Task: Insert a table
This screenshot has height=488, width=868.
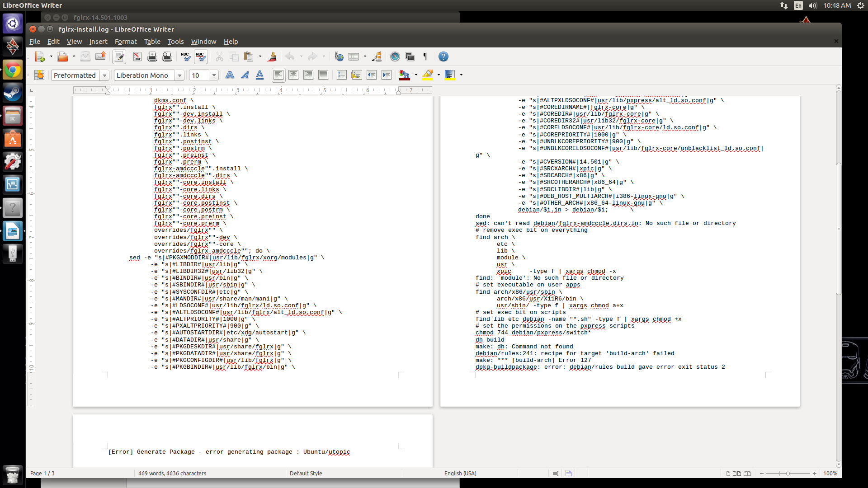Action: click(x=354, y=57)
